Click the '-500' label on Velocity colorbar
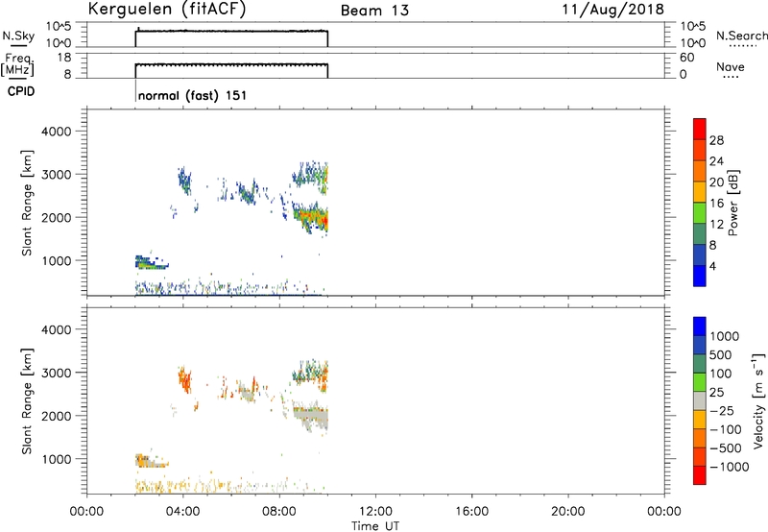Screen dimensions: 768x532 726,447
